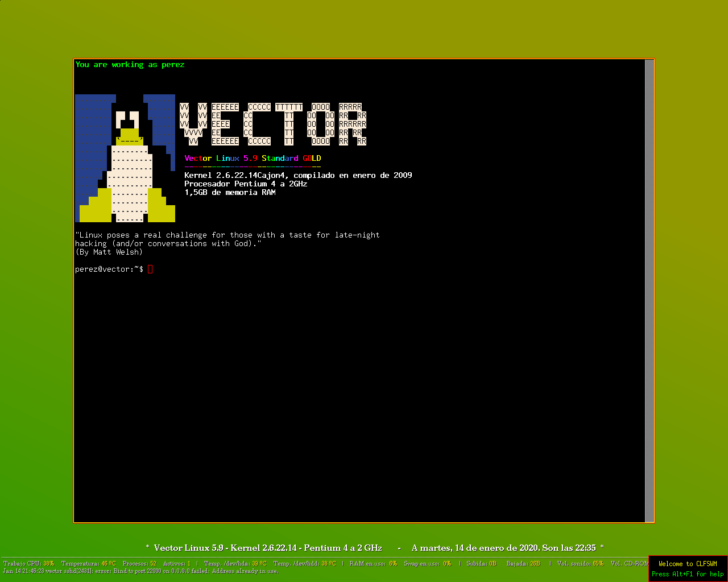
Task: Click the 'Vol. sonido: 65%' status entry
Action: [x=581, y=564]
